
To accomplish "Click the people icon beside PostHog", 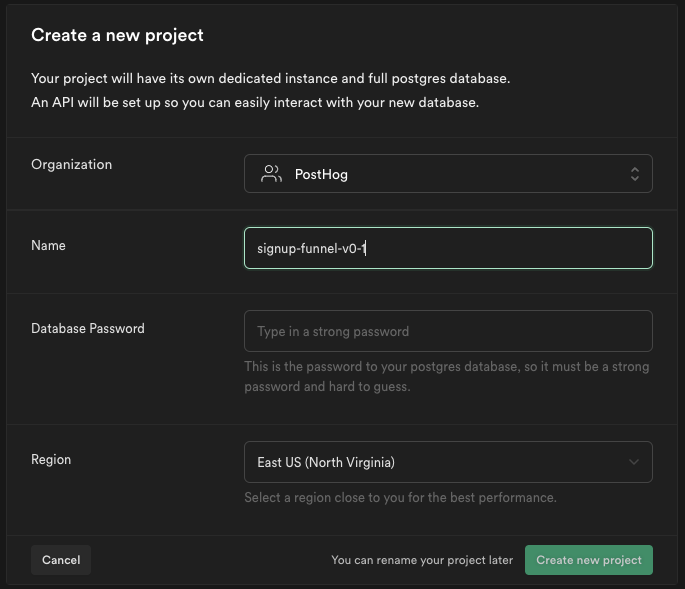I will (271, 174).
